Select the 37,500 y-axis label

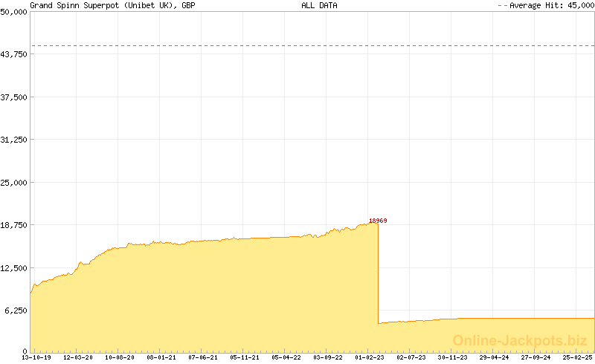coord(14,97)
